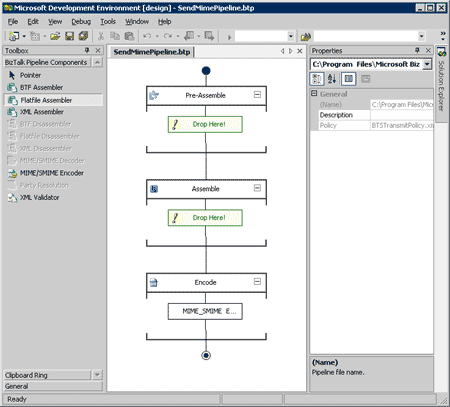450x407 pixels.
Task: Click the Paste clipboard icon
Action: pos(129,36)
